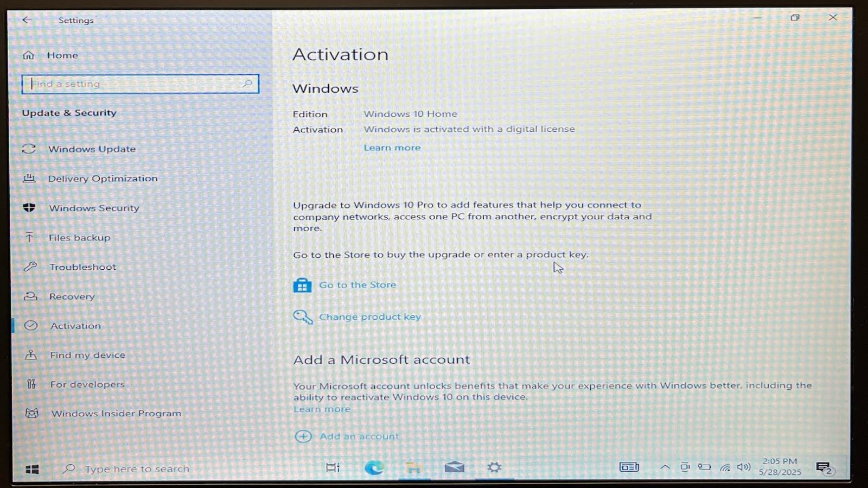Open For developers section
Screen dimensions: 868x488
click(87, 384)
